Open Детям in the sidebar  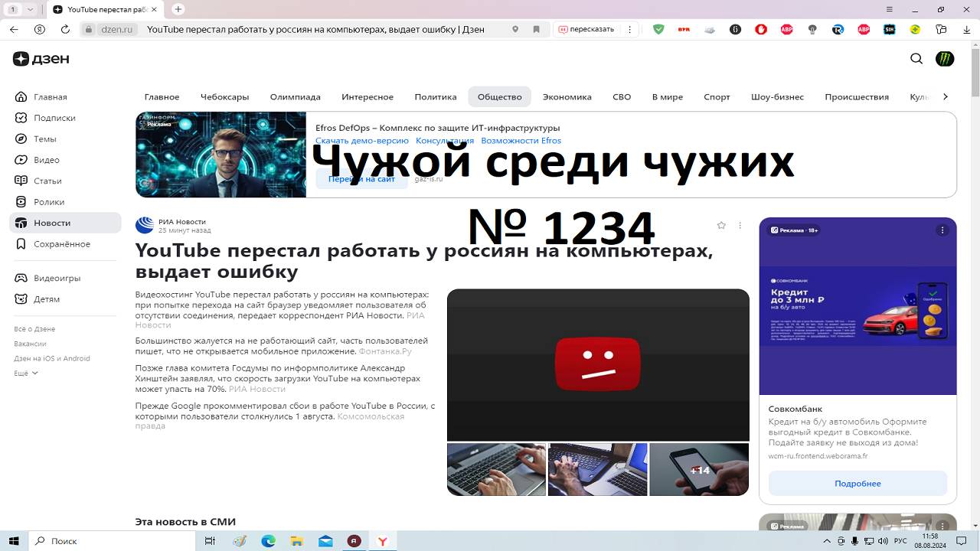pos(65,299)
